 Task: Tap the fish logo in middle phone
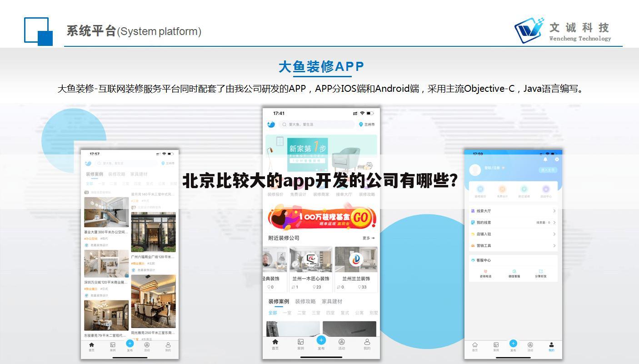click(x=271, y=124)
